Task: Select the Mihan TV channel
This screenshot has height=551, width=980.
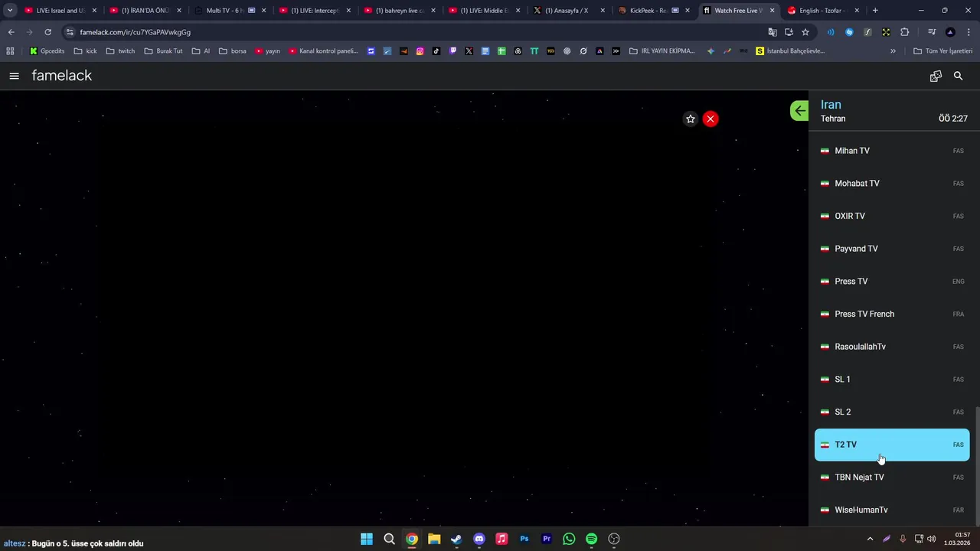Action: coord(892,151)
